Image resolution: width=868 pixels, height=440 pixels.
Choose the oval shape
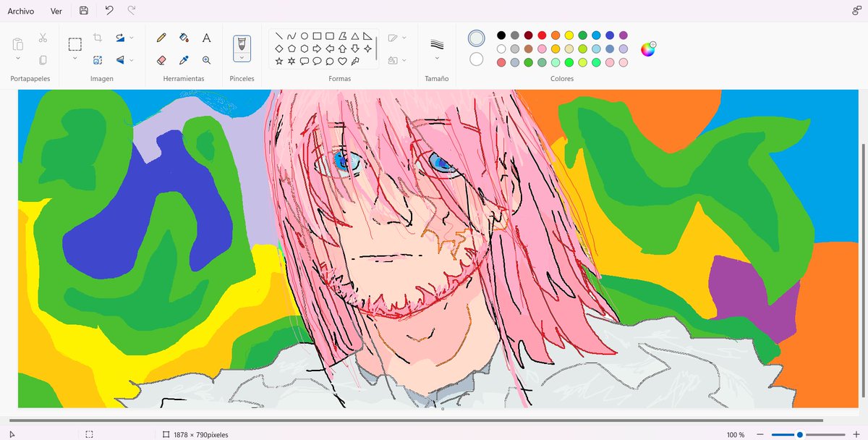click(x=305, y=35)
